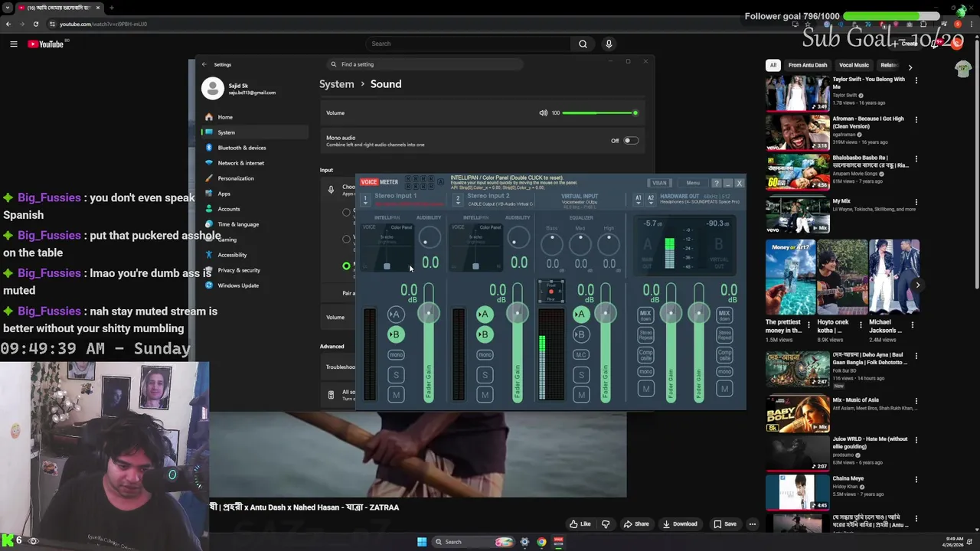Open the Voicemeeter Menu

pos(693,183)
